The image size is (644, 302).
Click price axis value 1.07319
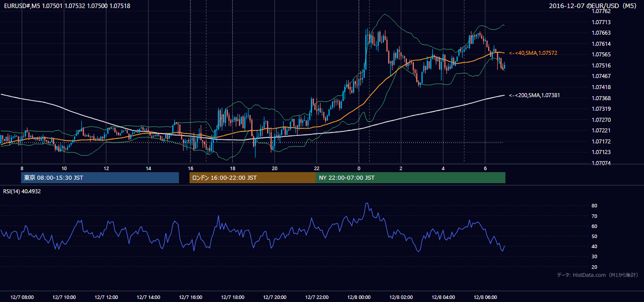click(x=601, y=109)
